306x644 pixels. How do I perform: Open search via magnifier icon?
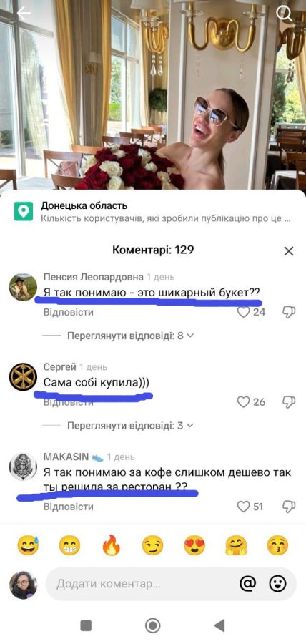283,14
